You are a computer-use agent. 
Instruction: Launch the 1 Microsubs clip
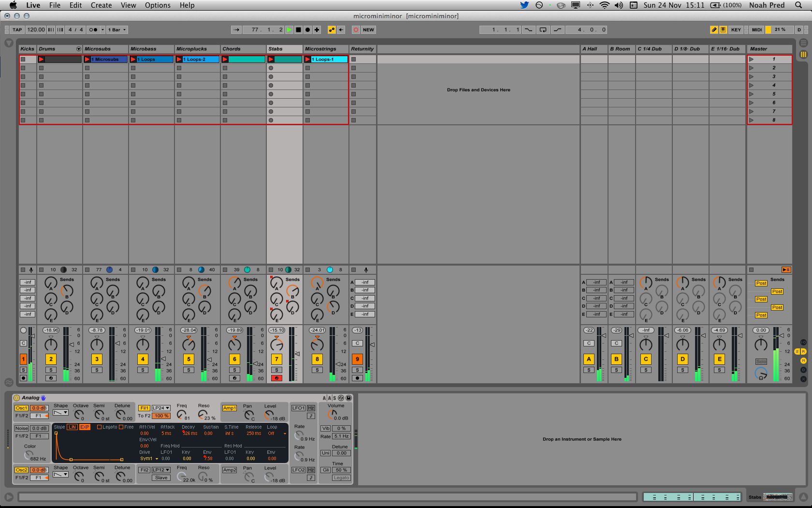(87, 60)
